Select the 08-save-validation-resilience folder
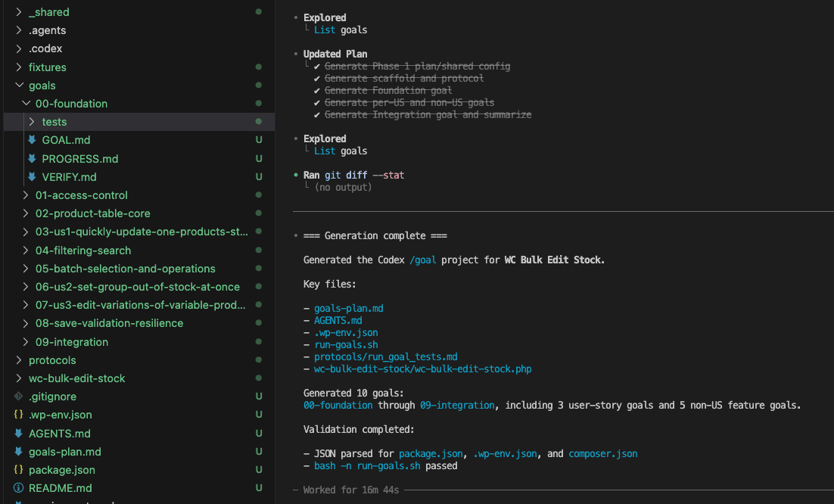The height and width of the screenshot is (504, 834). [109, 323]
